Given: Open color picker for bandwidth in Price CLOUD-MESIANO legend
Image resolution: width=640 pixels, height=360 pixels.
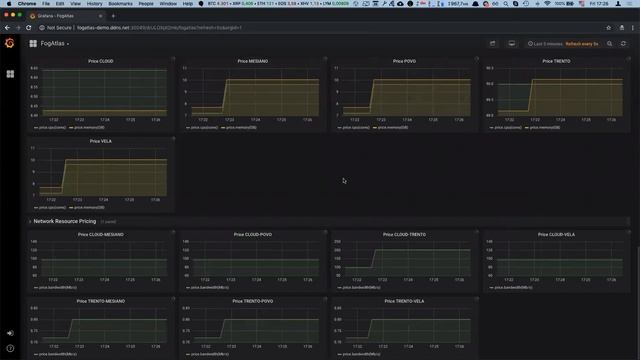Looking at the screenshot, I should click(x=36, y=287).
